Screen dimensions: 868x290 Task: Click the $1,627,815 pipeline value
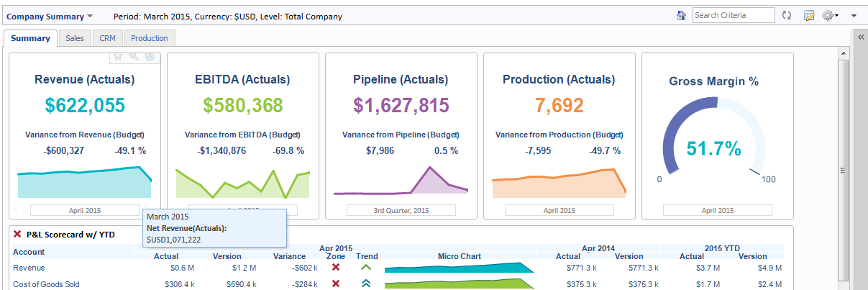[x=401, y=106]
